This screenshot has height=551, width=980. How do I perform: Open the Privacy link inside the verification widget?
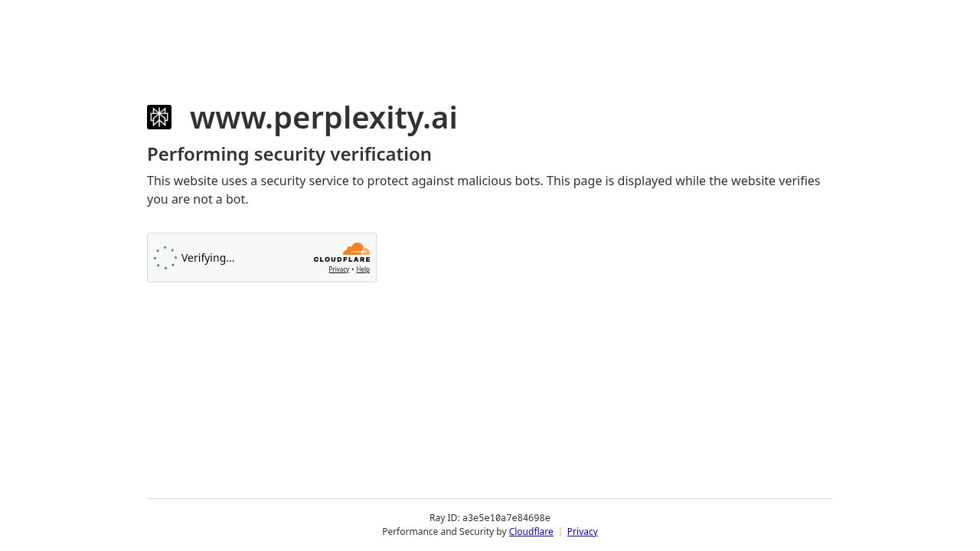pyautogui.click(x=339, y=269)
